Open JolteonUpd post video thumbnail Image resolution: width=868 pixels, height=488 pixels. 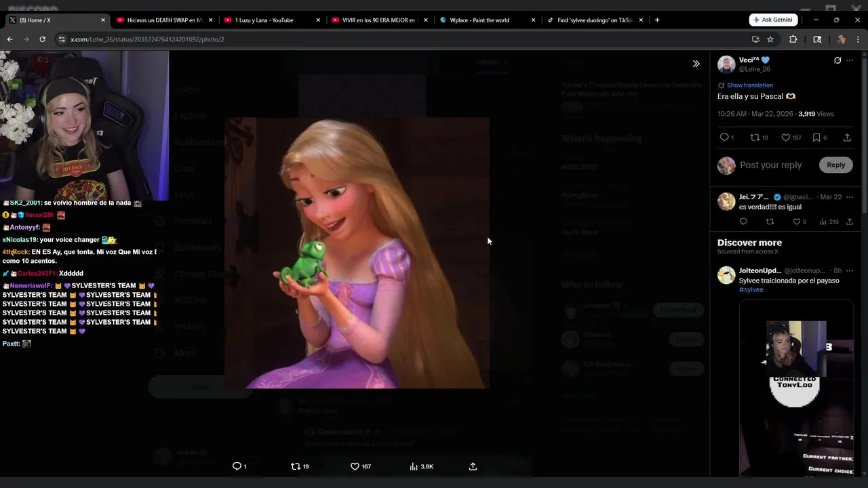tap(796, 388)
